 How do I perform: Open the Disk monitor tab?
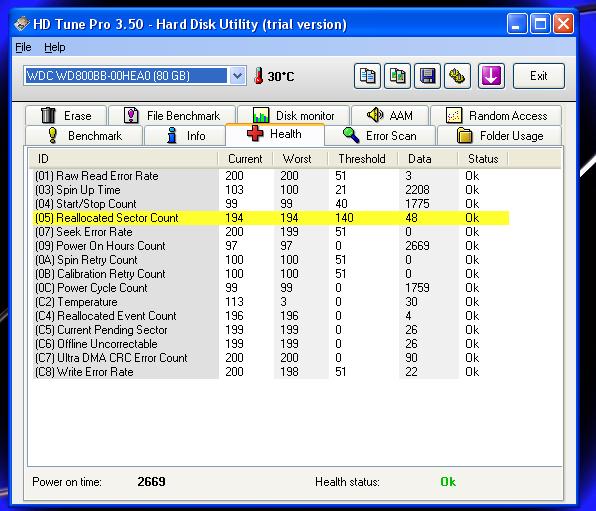pyautogui.click(x=293, y=116)
